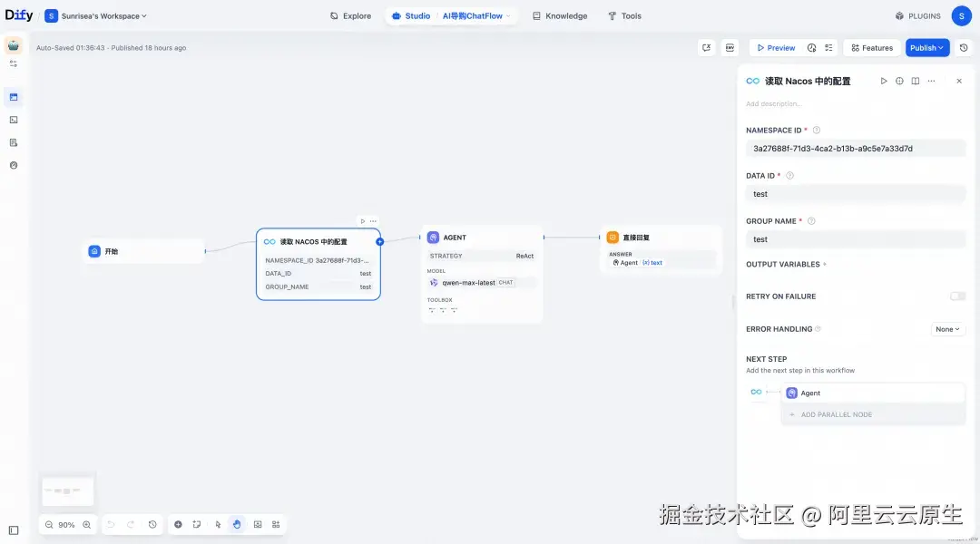Open the Error Handling None dropdown
This screenshot has height=544, width=980.
click(x=946, y=328)
